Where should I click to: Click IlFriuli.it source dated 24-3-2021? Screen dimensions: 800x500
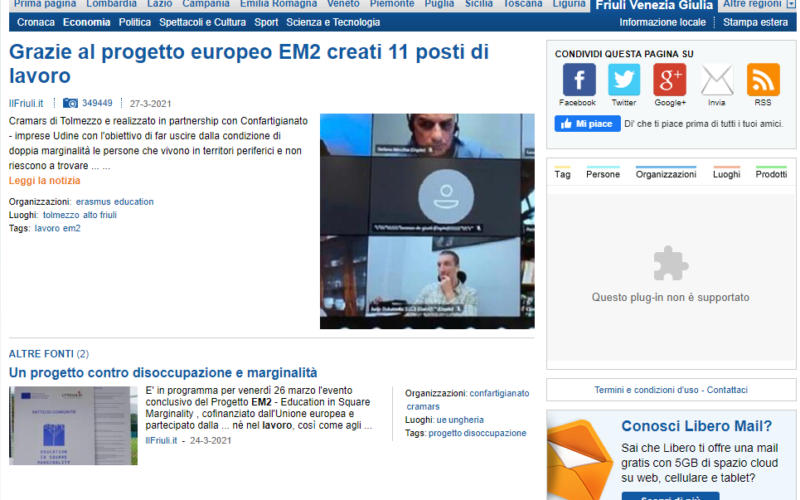point(161,440)
